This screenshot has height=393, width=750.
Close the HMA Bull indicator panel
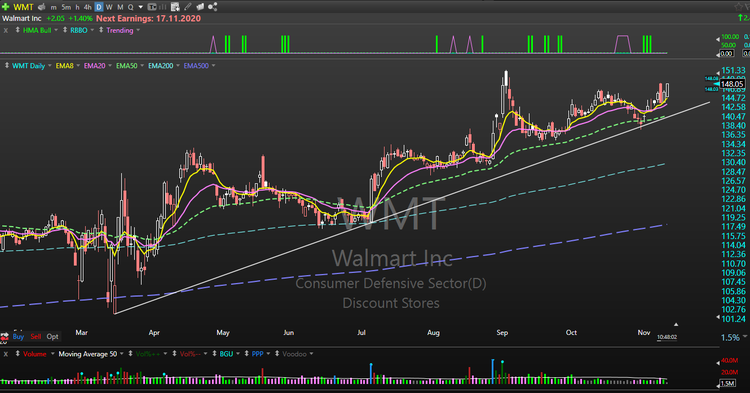coord(6,30)
